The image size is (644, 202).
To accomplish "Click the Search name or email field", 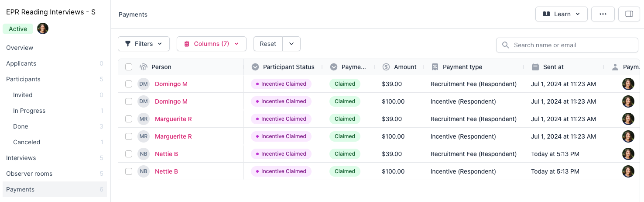I will tap(572, 45).
